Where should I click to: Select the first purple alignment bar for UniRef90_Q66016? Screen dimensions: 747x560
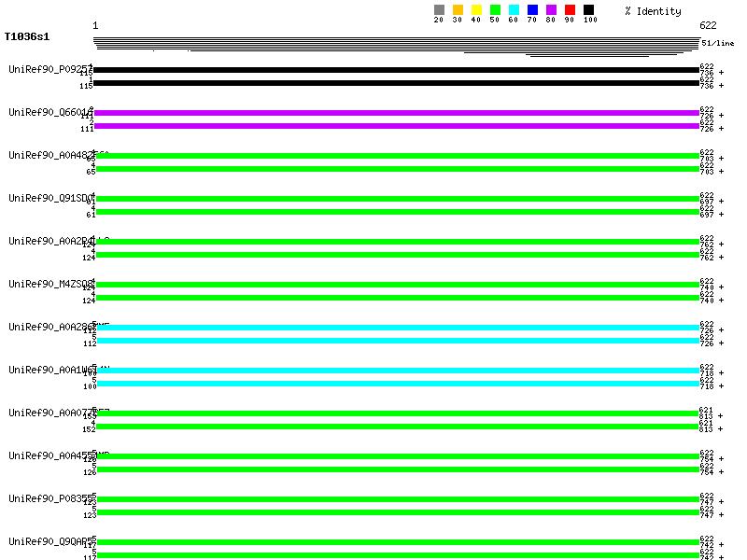coord(397,113)
